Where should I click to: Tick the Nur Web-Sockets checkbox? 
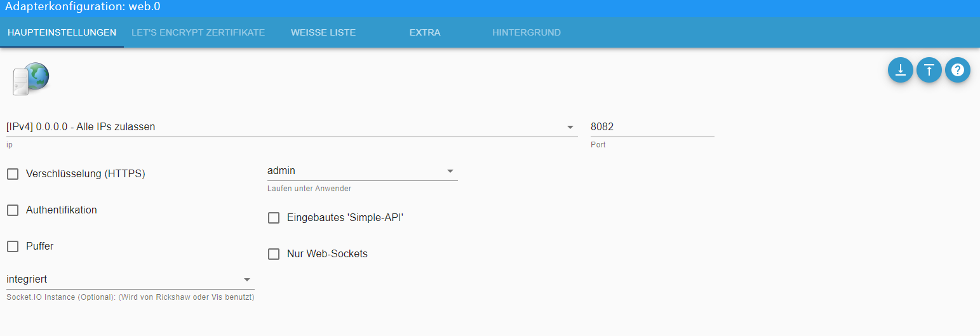point(274,254)
